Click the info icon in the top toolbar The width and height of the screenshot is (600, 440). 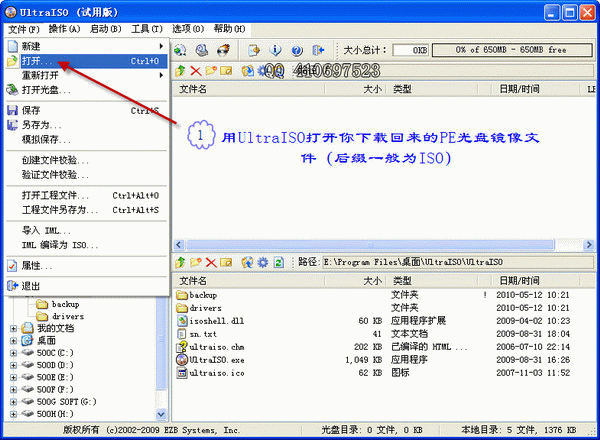click(x=274, y=49)
